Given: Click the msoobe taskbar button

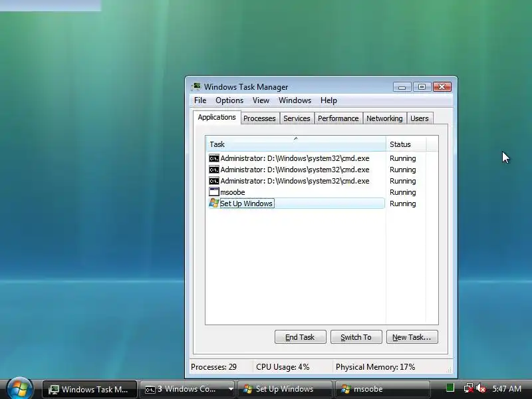Looking at the screenshot, I should pos(382,389).
